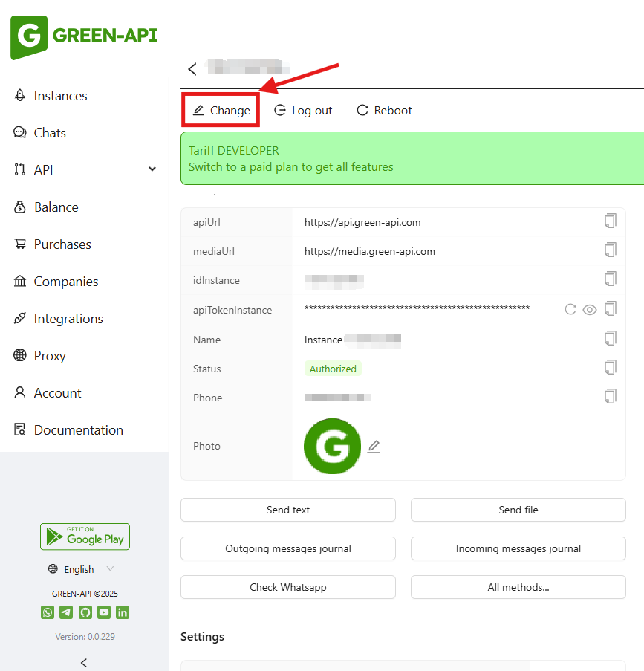The height and width of the screenshot is (671, 644).
Task: Regenerate the apiTokenInstance with refresh icon
Action: click(570, 309)
